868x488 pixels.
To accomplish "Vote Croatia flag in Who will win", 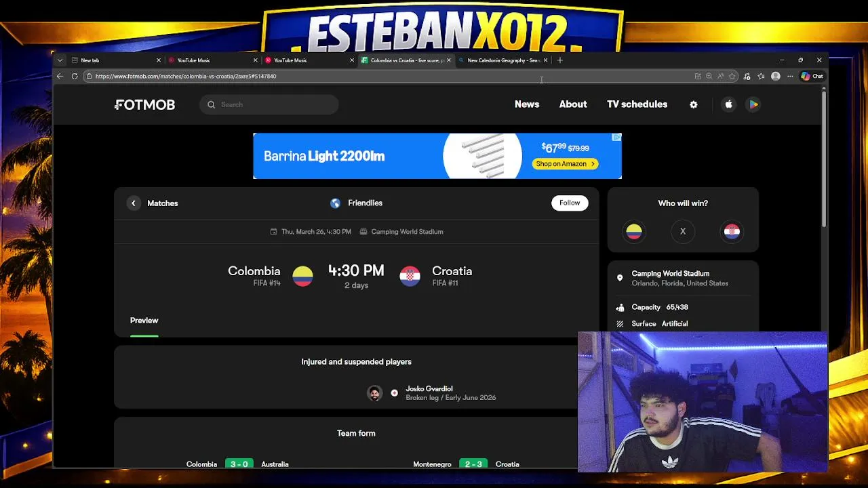I will pos(732,231).
